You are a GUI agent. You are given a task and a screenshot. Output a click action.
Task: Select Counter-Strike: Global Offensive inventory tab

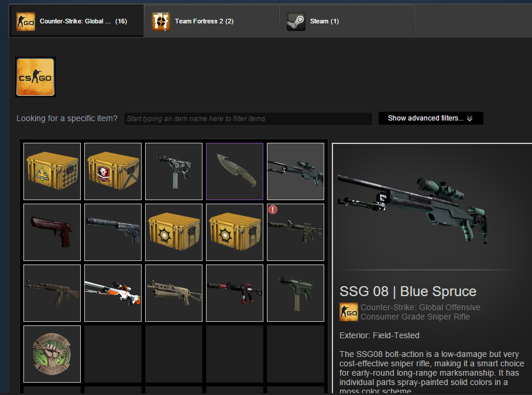pyautogui.click(x=77, y=21)
